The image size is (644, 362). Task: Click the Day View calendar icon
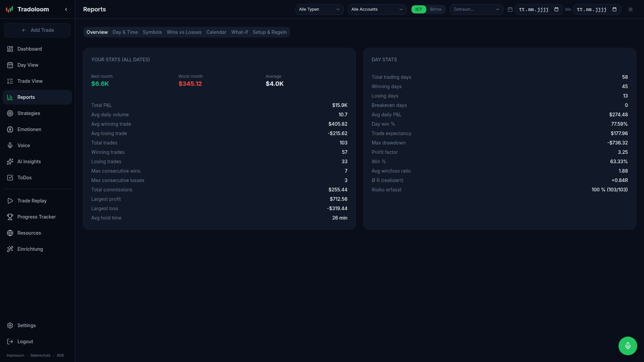point(10,65)
